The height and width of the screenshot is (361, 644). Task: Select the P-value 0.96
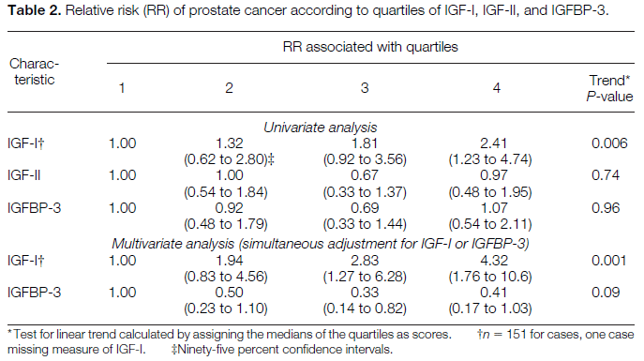coord(606,208)
